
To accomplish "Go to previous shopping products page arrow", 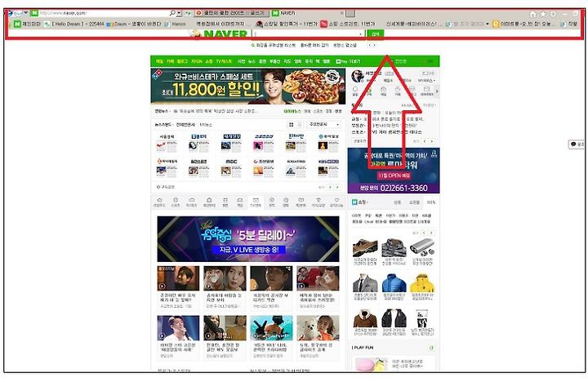I will [424, 233].
